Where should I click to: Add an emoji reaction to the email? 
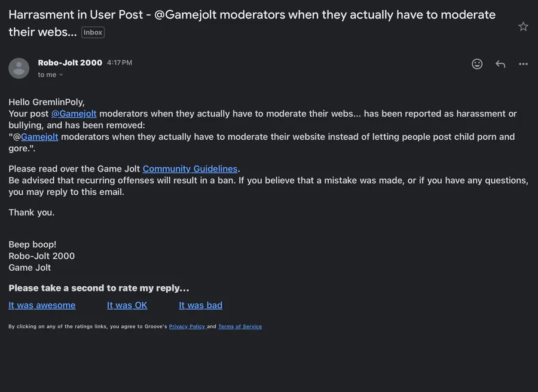tap(477, 64)
